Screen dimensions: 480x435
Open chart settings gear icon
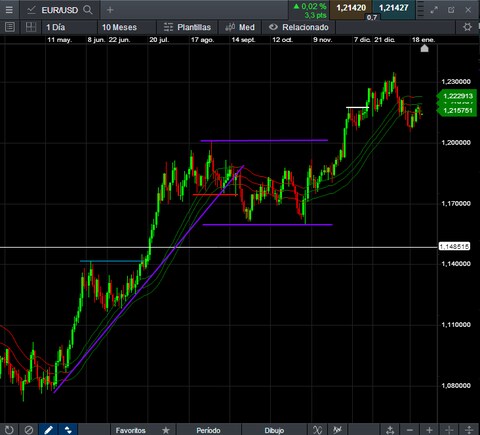[467, 27]
